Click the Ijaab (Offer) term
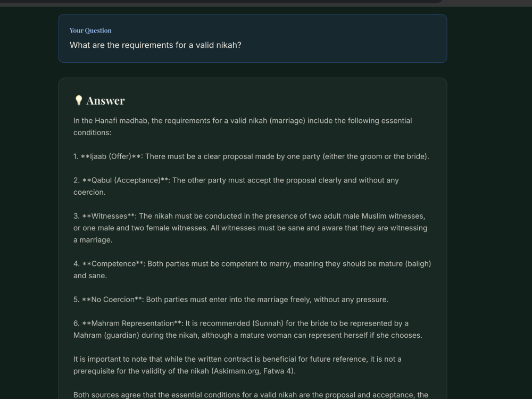Image resolution: width=532 pixels, height=399 pixels. [111, 156]
